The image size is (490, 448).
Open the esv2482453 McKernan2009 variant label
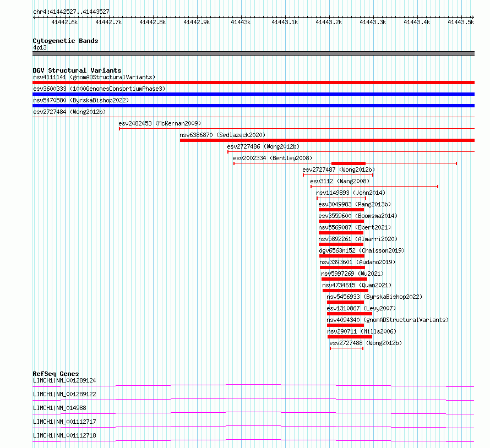click(160, 123)
